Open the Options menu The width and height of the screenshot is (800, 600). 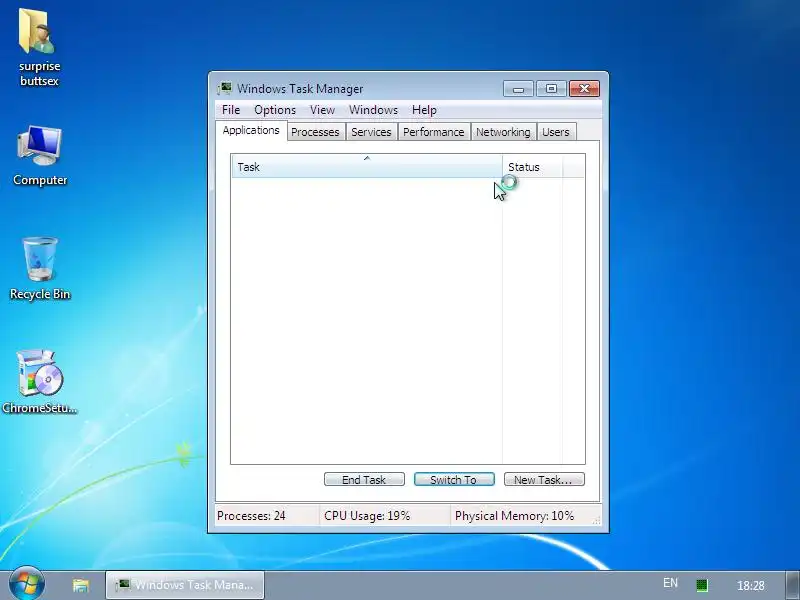pos(275,110)
